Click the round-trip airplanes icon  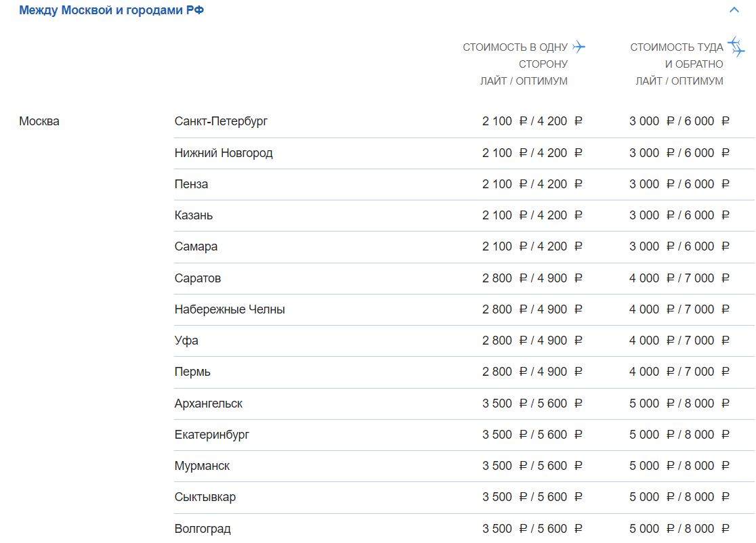coord(736,47)
